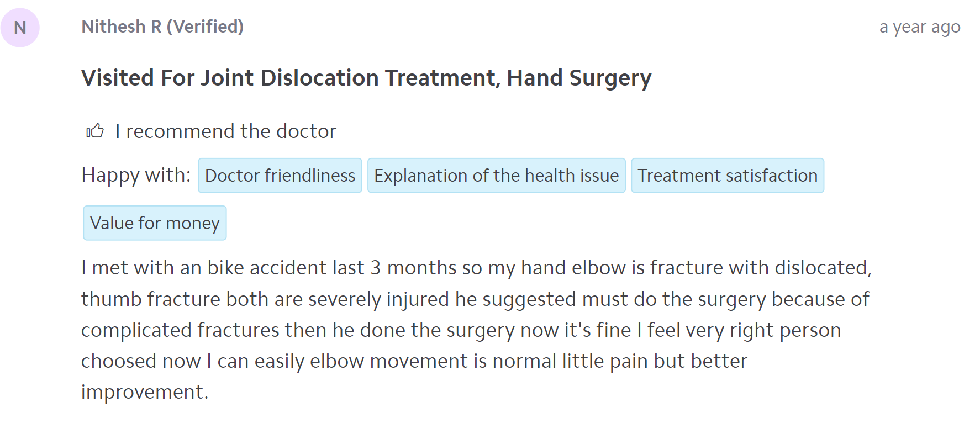Viewport: 980px width, 434px height.
Task: Click the thumbs-up recommend icon
Action: click(x=95, y=131)
